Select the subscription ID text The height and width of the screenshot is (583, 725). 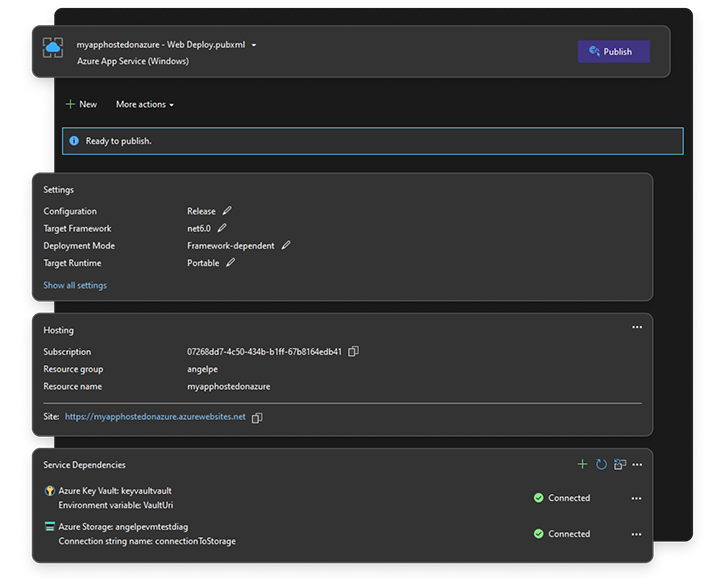[x=264, y=352]
